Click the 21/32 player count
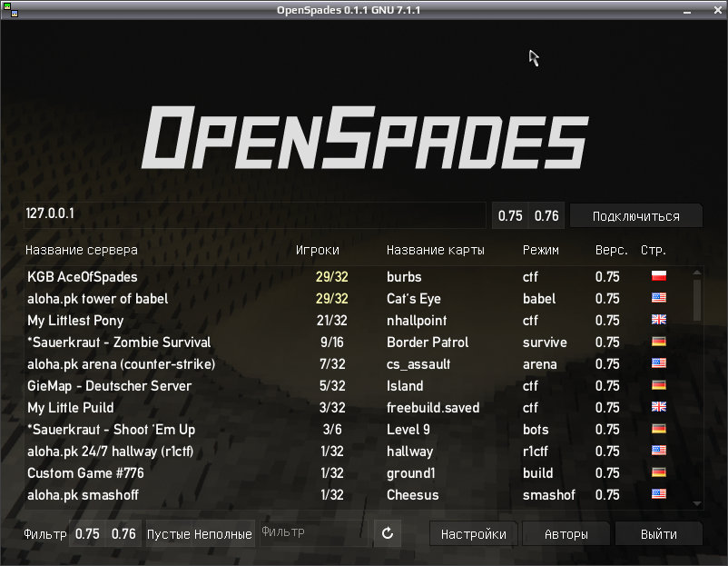Screen dimensions: 728x566 (332, 321)
